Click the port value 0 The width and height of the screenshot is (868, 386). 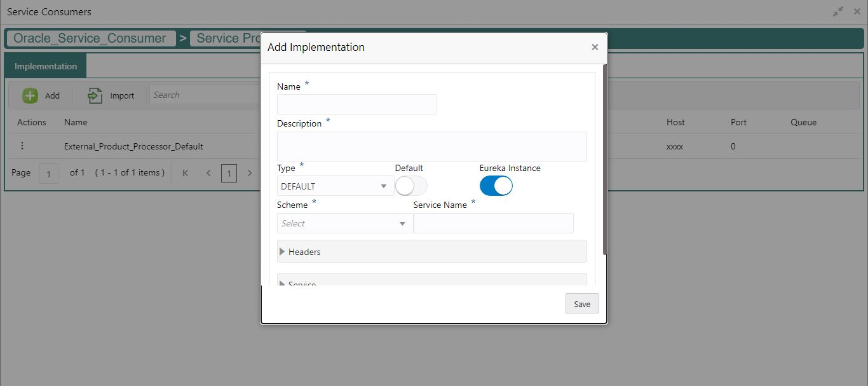(x=733, y=146)
